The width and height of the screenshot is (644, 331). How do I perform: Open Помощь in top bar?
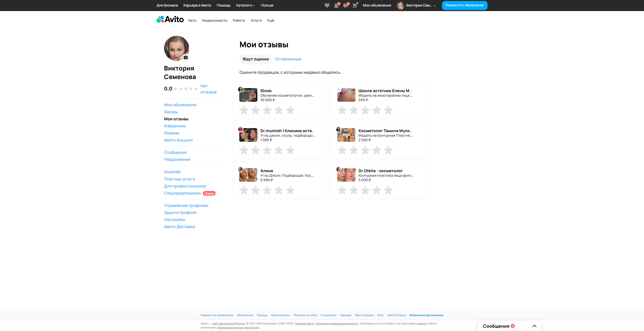224,5
